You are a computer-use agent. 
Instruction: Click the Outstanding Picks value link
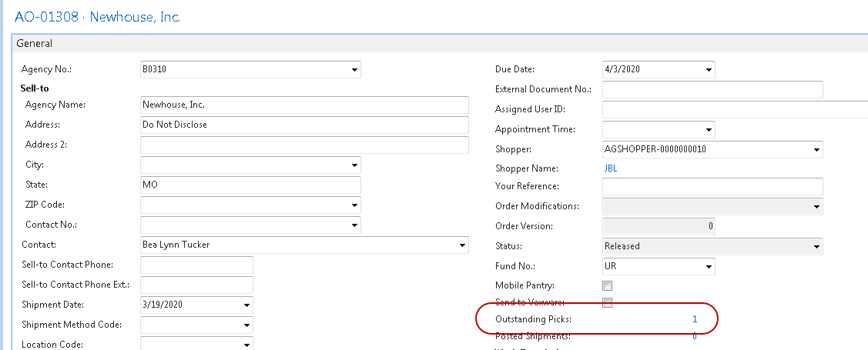694,319
